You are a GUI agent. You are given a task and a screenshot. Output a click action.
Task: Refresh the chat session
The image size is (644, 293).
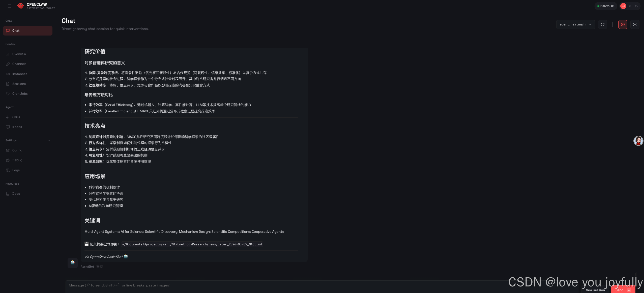pyautogui.click(x=603, y=24)
